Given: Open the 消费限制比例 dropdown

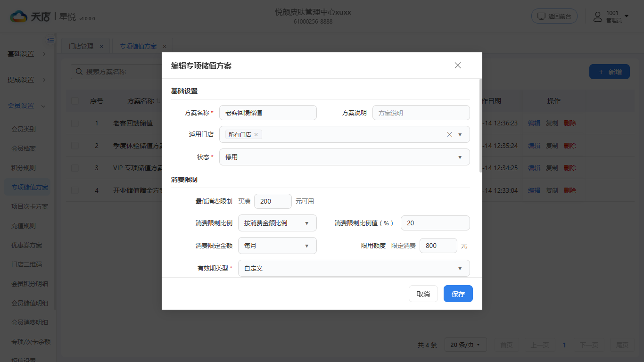Looking at the screenshot, I should tap(277, 223).
